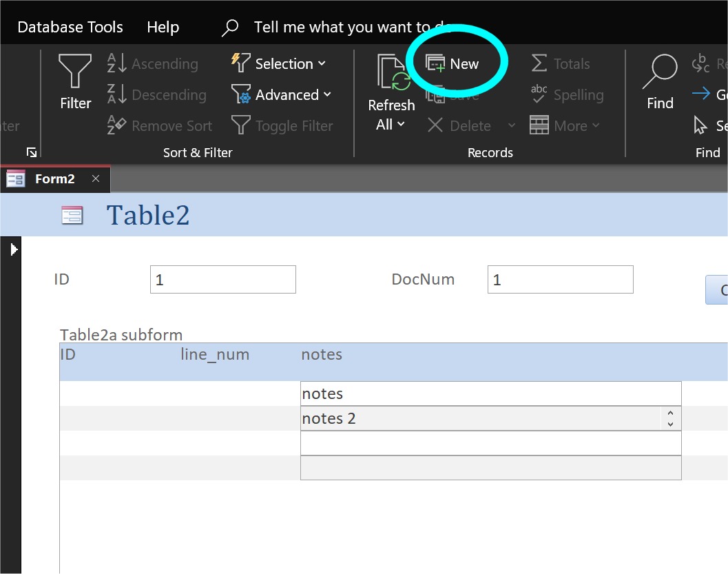Click the 'notes 2' subform field

tap(481, 418)
